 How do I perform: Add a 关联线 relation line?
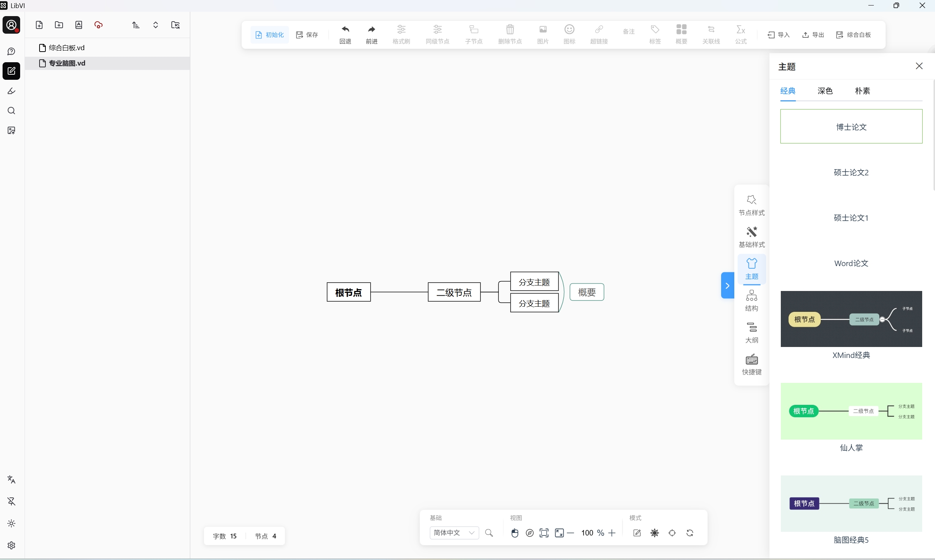pos(711,34)
